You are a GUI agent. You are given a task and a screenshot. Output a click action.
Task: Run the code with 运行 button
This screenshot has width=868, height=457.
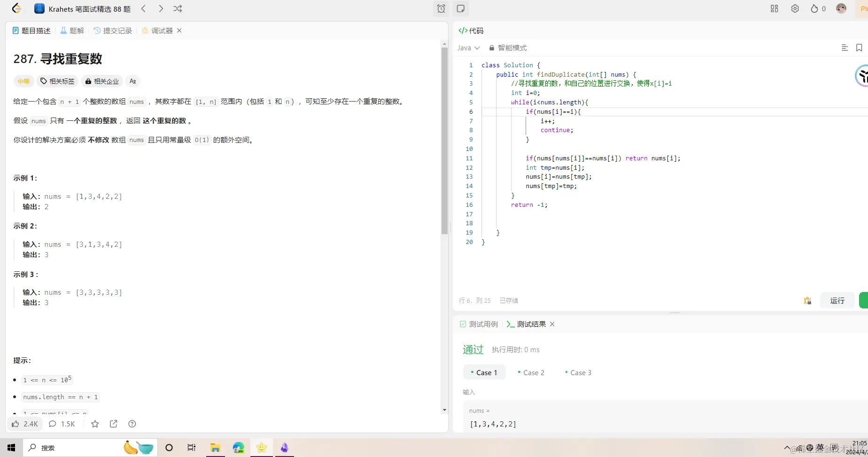(x=837, y=300)
